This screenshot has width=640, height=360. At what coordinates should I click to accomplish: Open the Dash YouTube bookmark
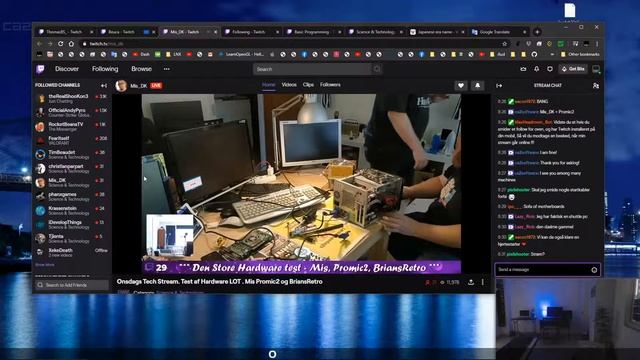(x=142, y=54)
